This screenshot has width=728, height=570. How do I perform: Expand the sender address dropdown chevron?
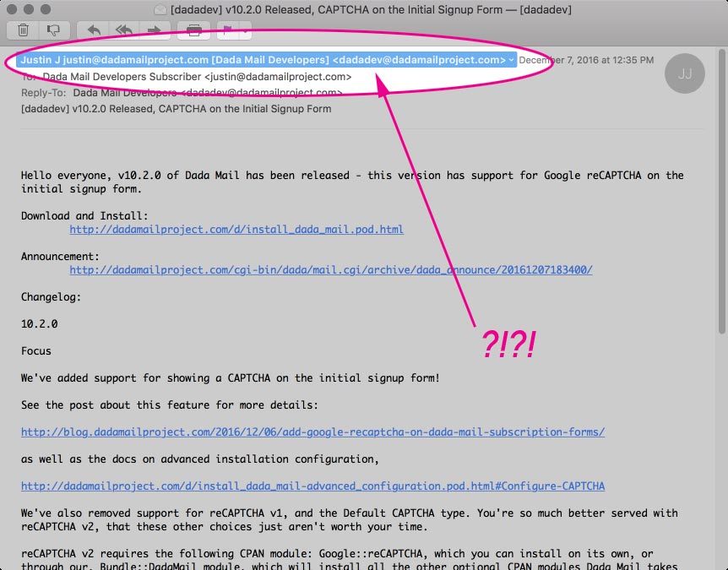coord(511,60)
